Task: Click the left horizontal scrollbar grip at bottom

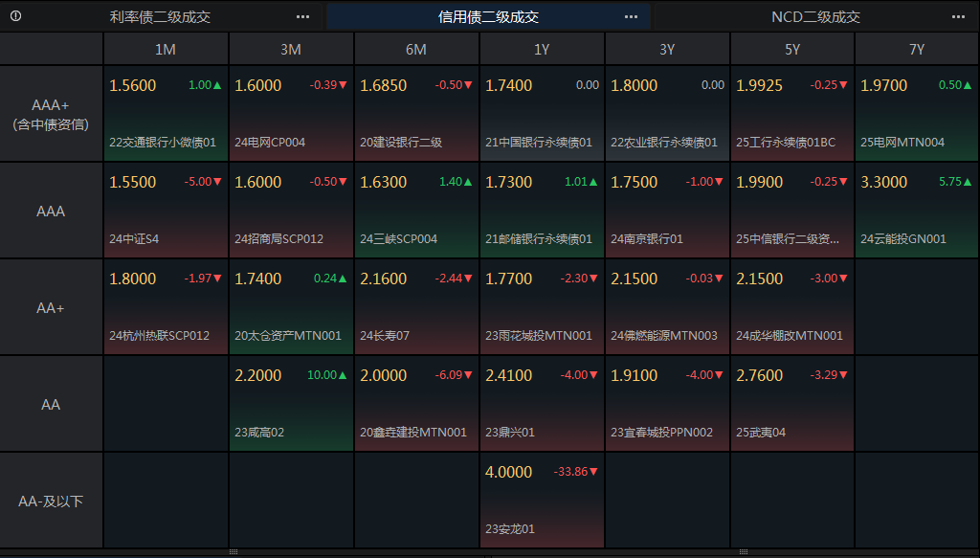Action: click(x=234, y=552)
